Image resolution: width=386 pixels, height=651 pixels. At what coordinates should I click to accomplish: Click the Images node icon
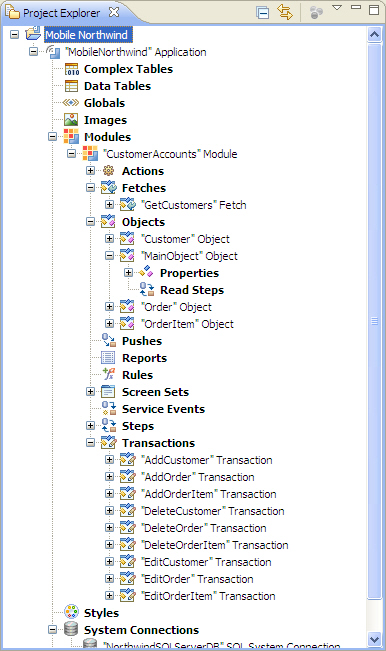71,120
